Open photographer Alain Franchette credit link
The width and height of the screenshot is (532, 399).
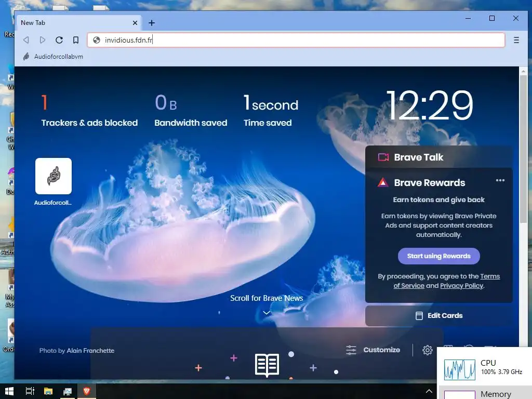tap(90, 351)
